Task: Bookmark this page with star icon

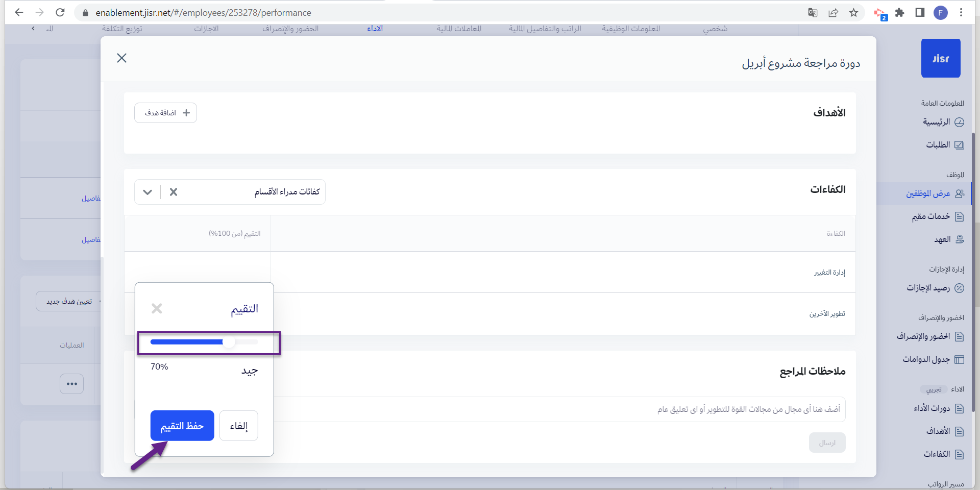Action: click(x=853, y=13)
